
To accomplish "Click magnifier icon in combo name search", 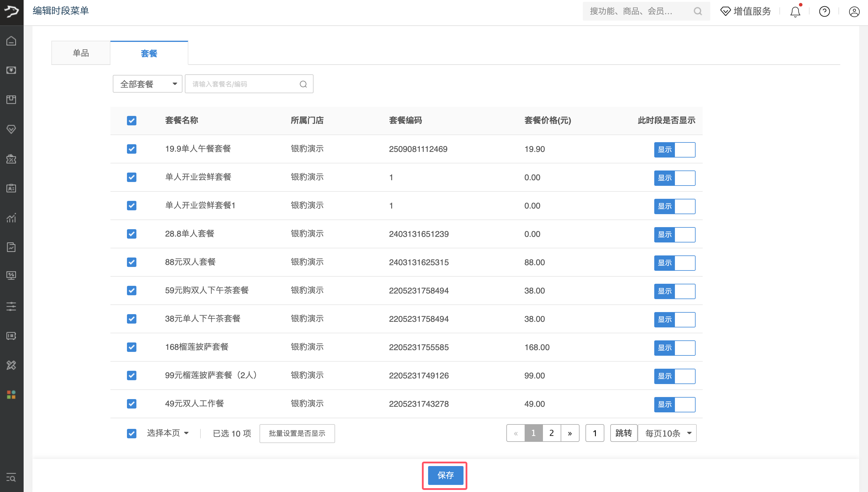I will point(303,84).
